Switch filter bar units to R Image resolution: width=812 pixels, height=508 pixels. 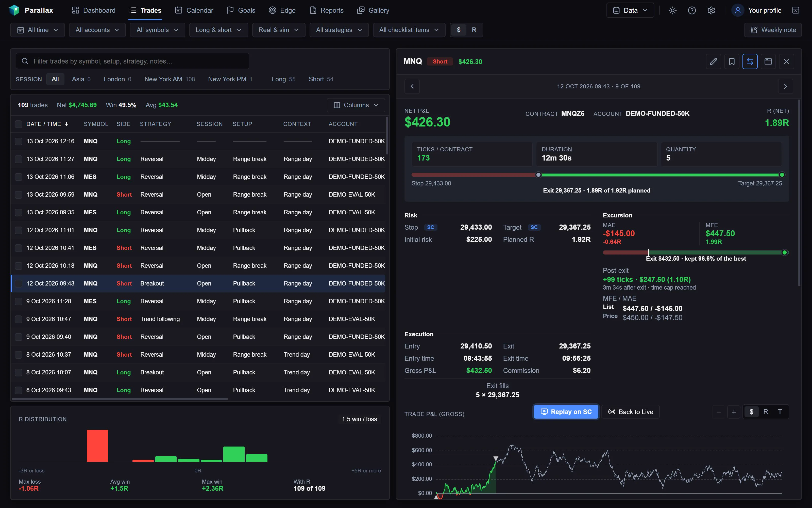[x=474, y=30]
